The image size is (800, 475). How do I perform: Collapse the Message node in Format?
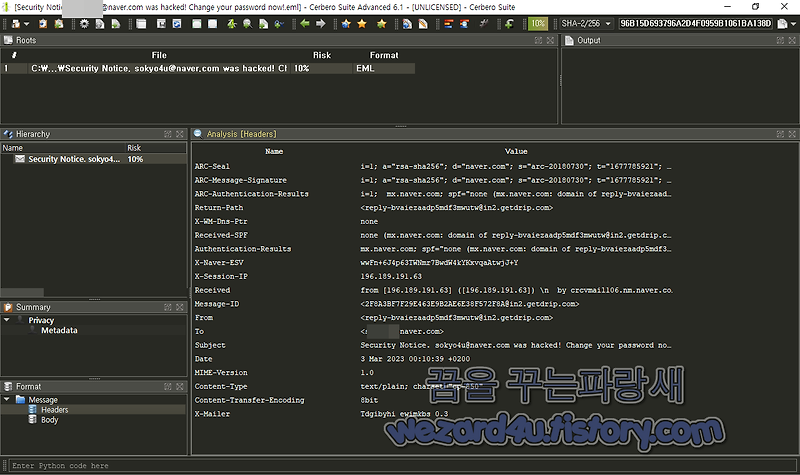[7, 399]
